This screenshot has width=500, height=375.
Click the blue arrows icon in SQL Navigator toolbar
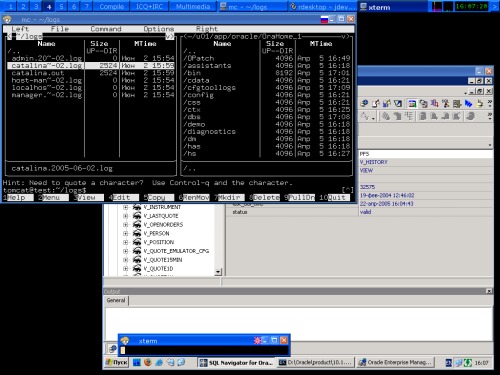468,104
